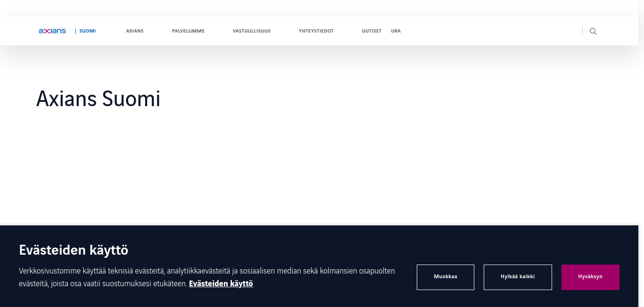Click the Axians logo
644x307 pixels.
pyautogui.click(x=52, y=31)
